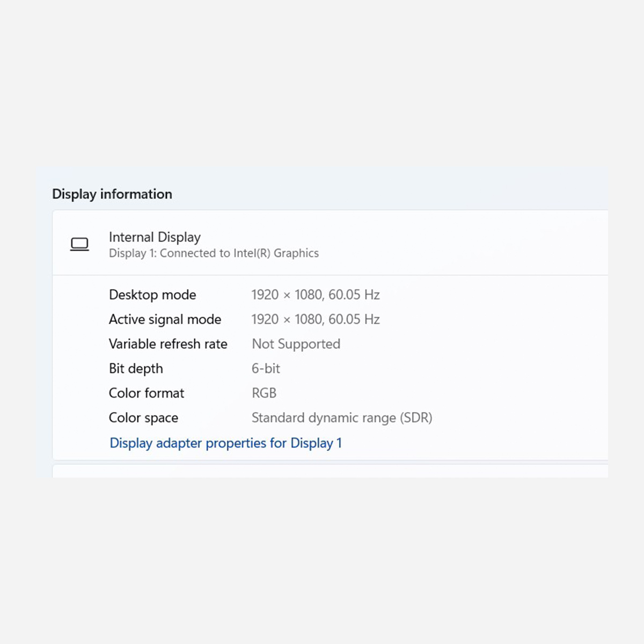Click the Standard dynamic range (SDR) value

342,418
